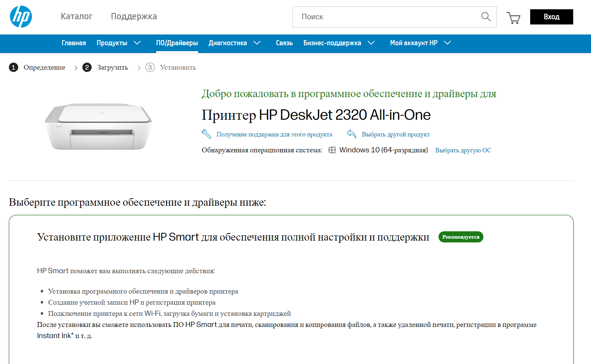Click HP Smart поможет вам выполнять text
591x364 pixels.
pyautogui.click(x=126, y=271)
